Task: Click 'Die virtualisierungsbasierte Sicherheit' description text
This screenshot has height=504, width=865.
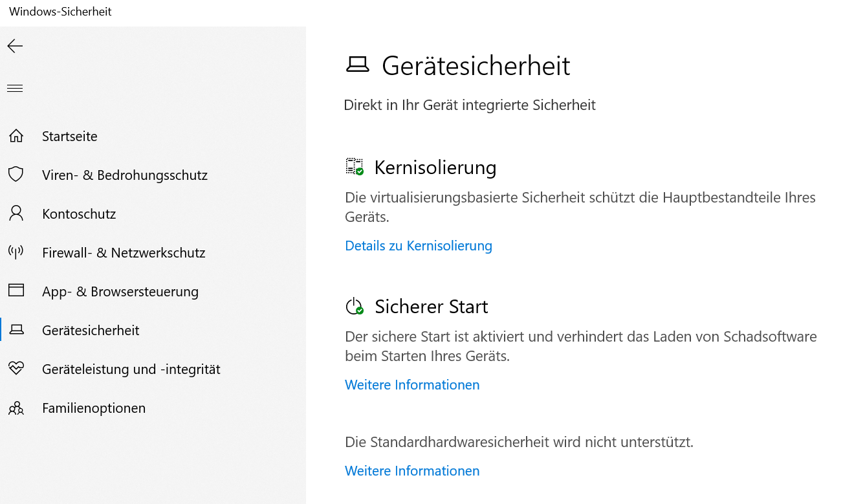Action: point(580,207)
